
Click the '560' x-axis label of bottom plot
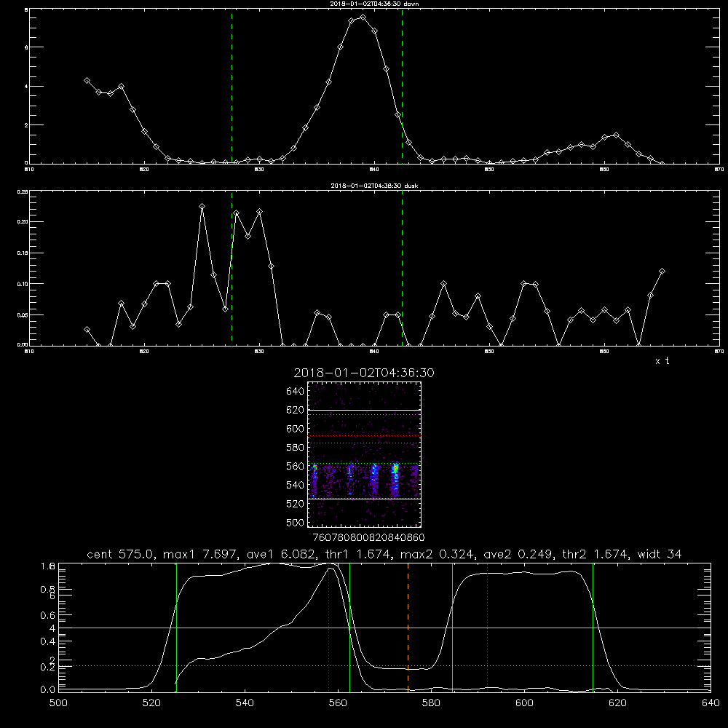click(338, 703)
